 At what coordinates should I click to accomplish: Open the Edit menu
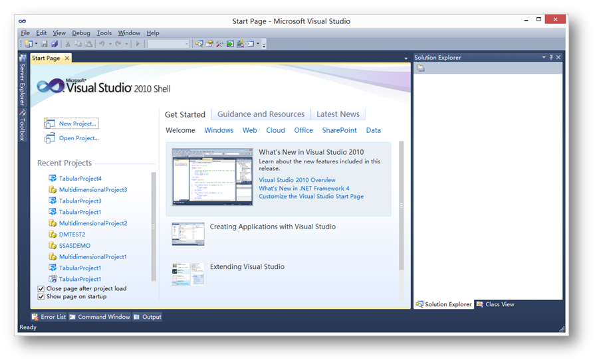pos(41,33)
